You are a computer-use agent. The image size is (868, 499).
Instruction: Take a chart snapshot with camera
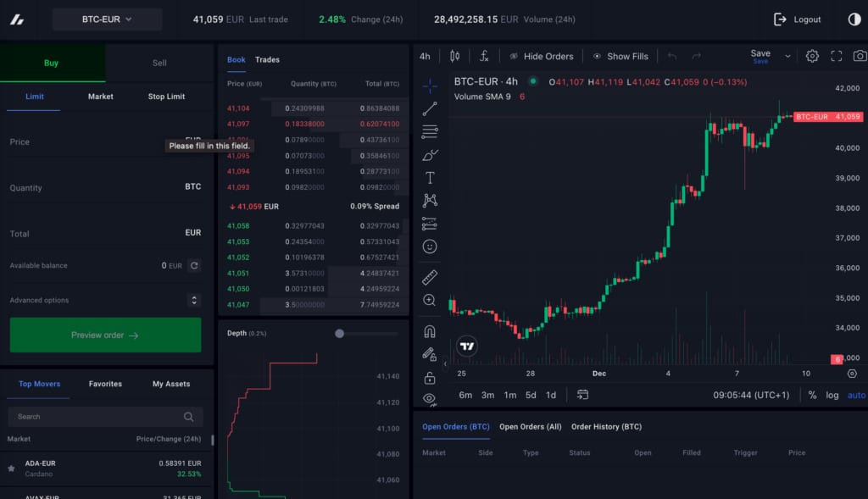coord(860,56)
